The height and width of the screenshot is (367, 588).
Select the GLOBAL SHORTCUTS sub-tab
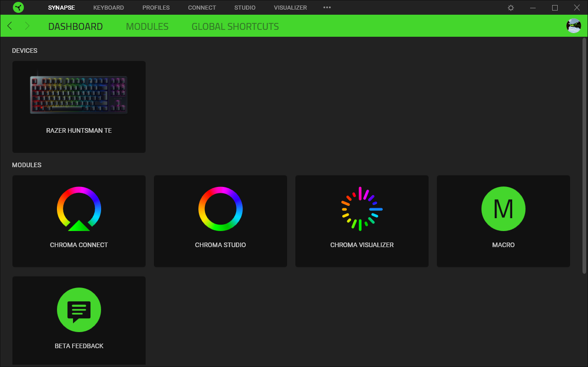click(x=235, y=27)
